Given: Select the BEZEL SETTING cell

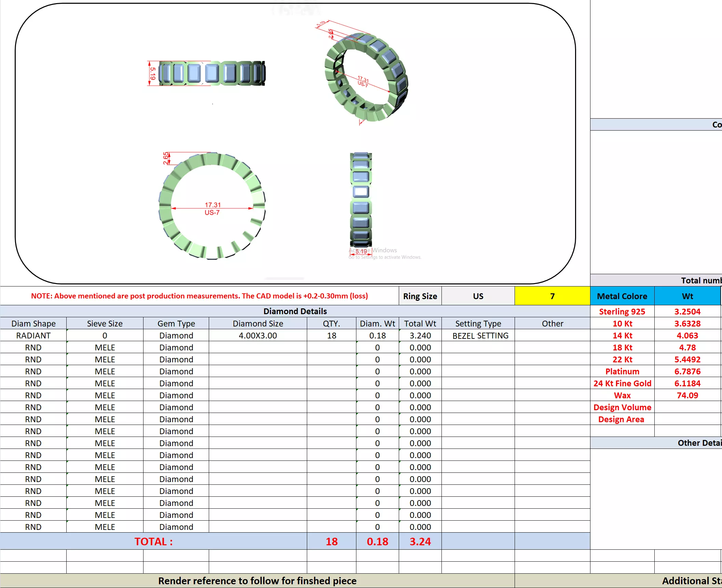Looking at the screenshot, I should [x=480, y=336].
